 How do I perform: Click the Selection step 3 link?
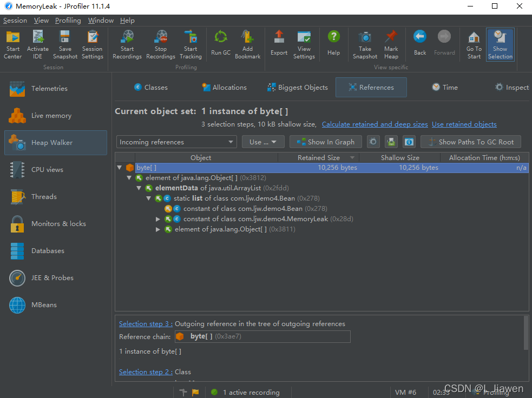146,324
